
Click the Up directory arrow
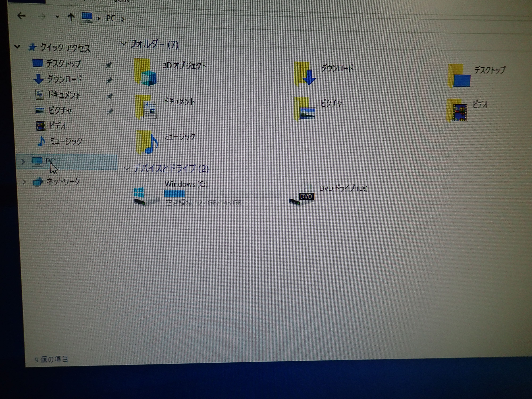(71, 17)
